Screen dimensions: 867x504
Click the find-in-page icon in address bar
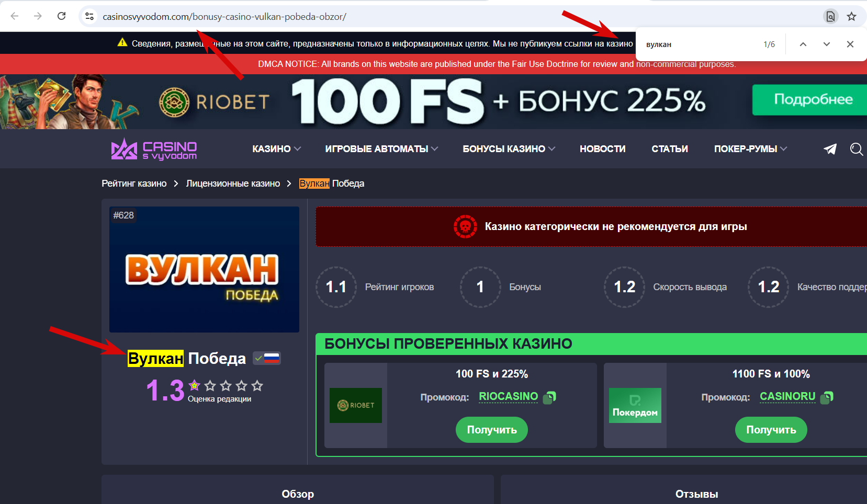point(830,16)
